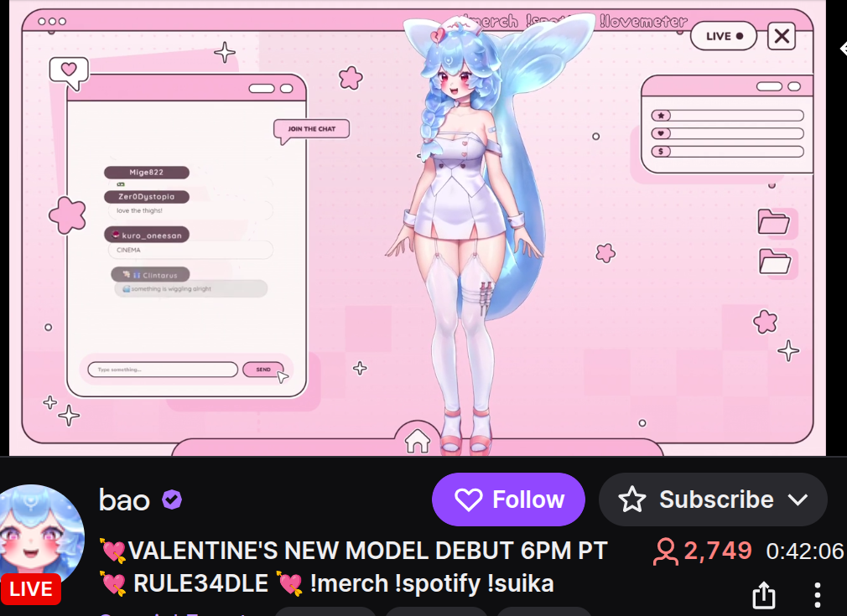Click the share icon below viewer count
The height and width of the screenshot is (616, 847).
click(763, 595)
